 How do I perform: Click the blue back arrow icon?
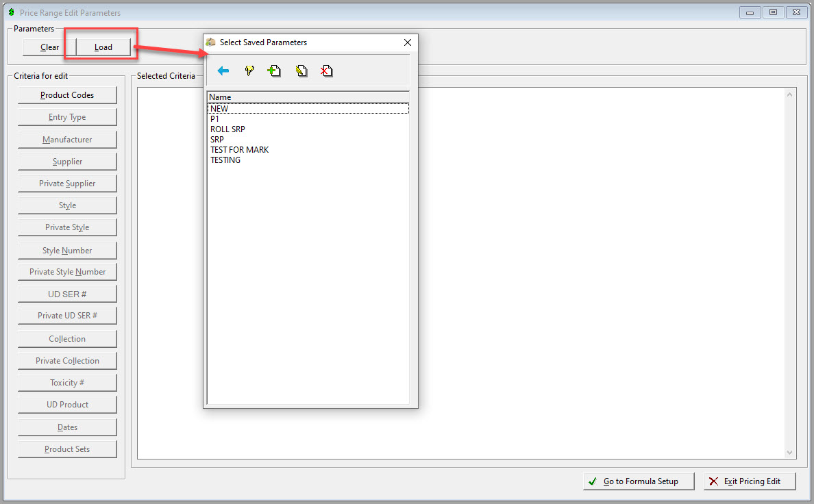coord(223,71)
